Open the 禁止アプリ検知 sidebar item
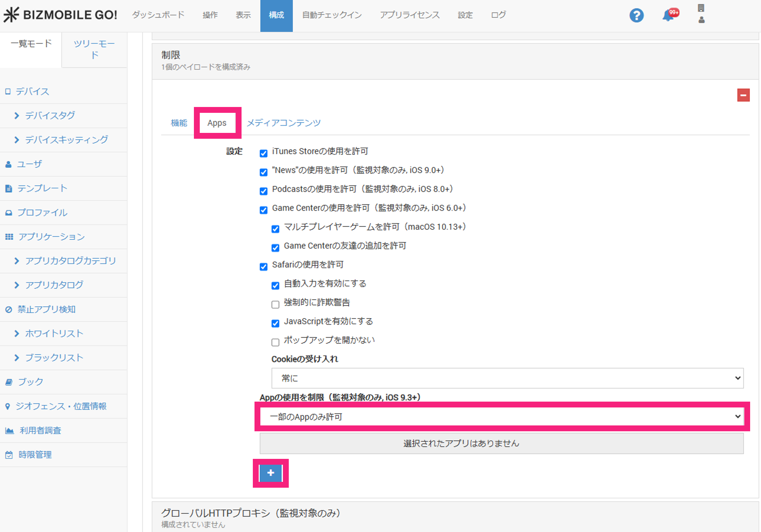This screenshot has width=761, height=532. [x=46, y=309]
